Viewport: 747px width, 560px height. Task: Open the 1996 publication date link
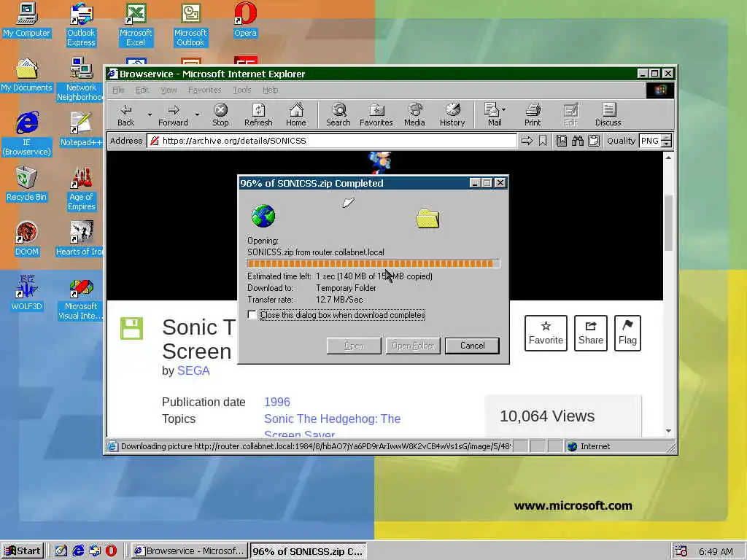[x=276, y=402]
